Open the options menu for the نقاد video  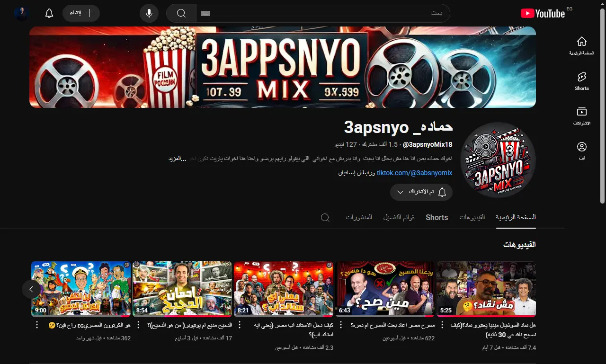[x=442, y=326]
